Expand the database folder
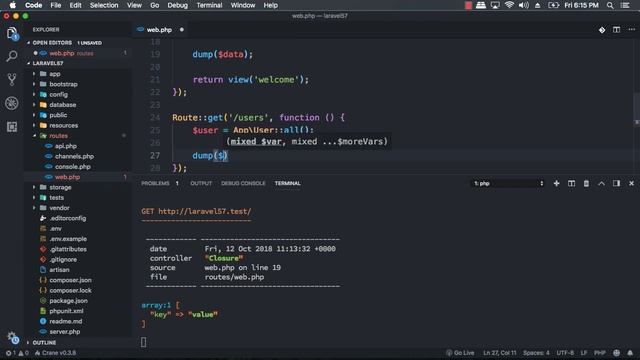The image size is (640, 360). [62, 105]
